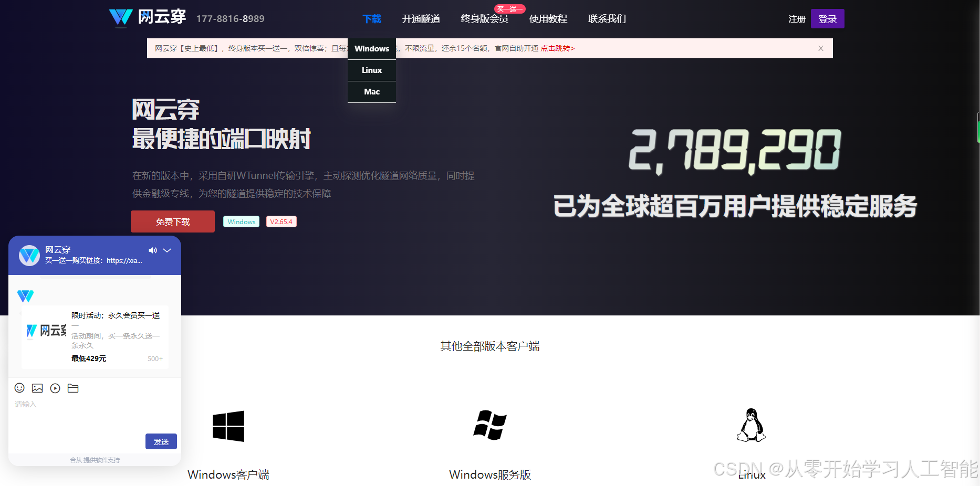
Task: Close the promotional notice banner
Action: click(x=821, y=48)
